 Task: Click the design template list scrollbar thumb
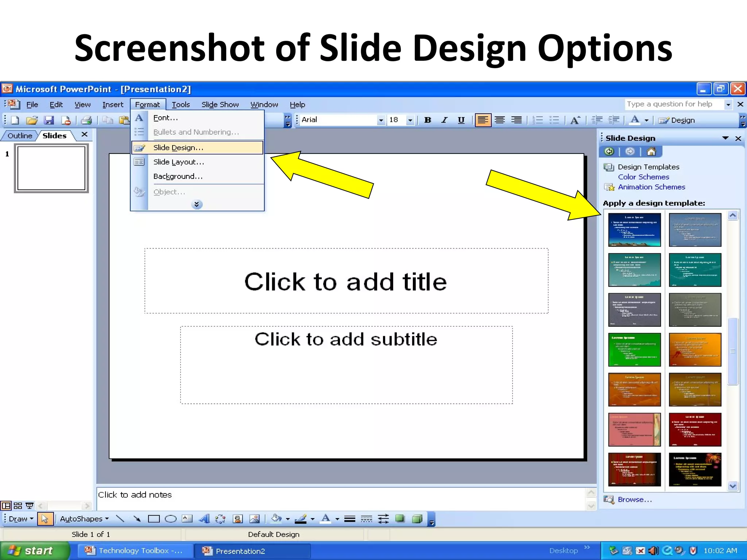coord(733,351)
